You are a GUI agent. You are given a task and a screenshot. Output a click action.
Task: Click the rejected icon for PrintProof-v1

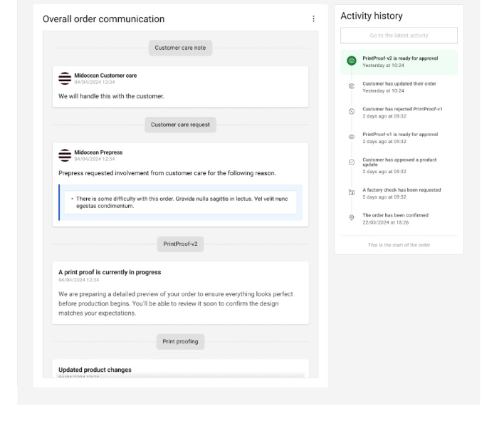(352, 112)
